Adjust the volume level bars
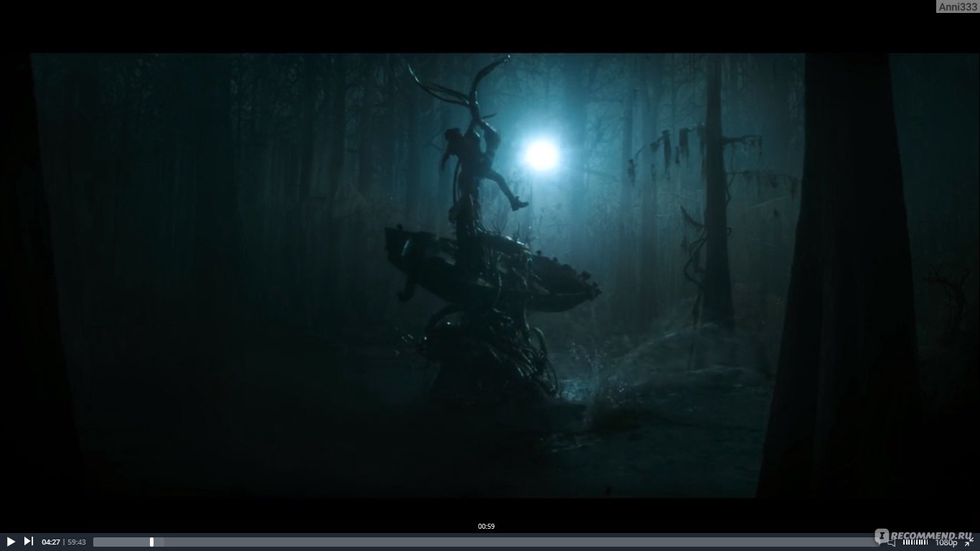 (x=915, y=542)
